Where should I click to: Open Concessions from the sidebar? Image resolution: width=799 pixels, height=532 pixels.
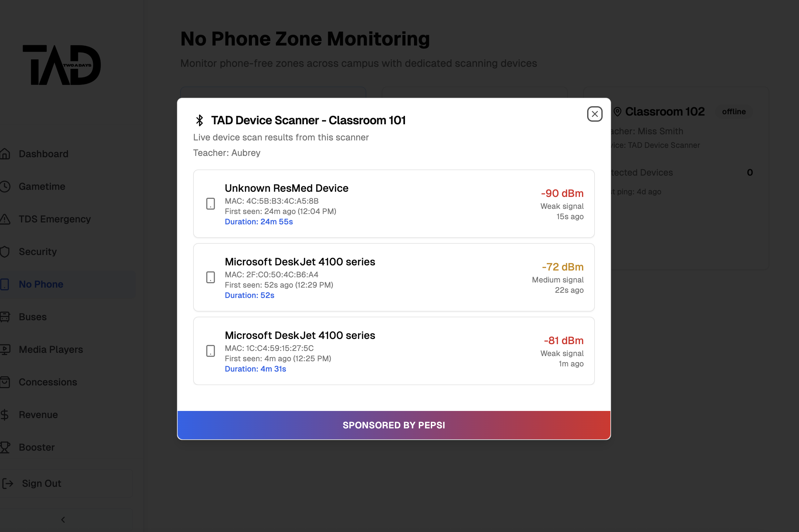[x=47, y=382]
